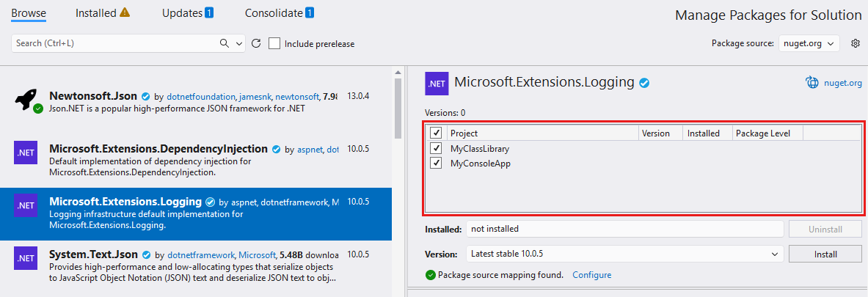Open dotnetframework author link on System.Text.Json
The height and width of the screenshot is (297, 868).
coord(201,255)
